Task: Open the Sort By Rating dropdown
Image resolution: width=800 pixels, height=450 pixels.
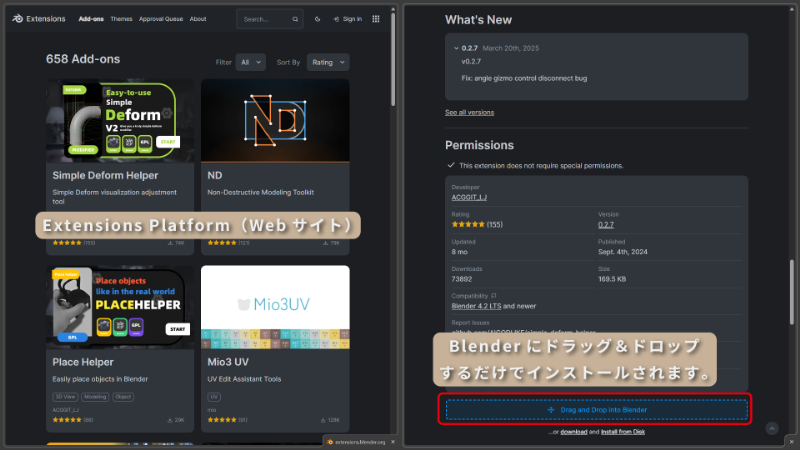Action: point(328,62)
